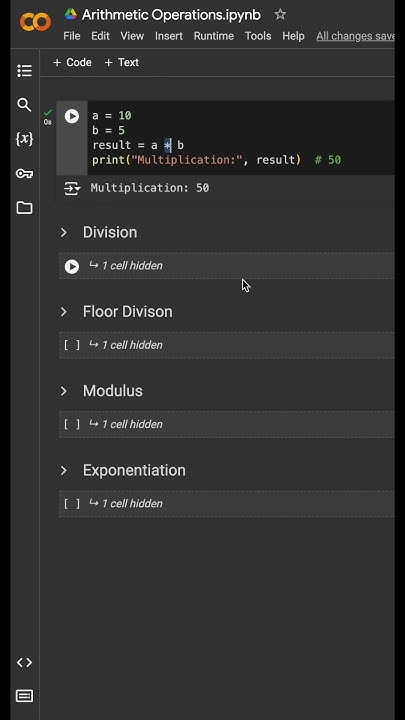The height and width of the screenshot is (720, 405).
Task: Open the table of contents sidebar icon
Action: (24, 71)
